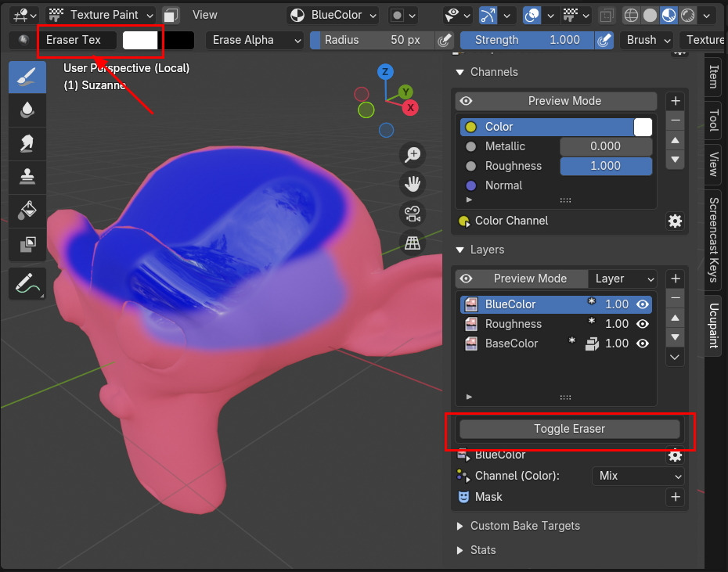This screenshot has width=728, height=572.
Task: Hide the BaseColor layer eye
Action: tap(643, 343)
